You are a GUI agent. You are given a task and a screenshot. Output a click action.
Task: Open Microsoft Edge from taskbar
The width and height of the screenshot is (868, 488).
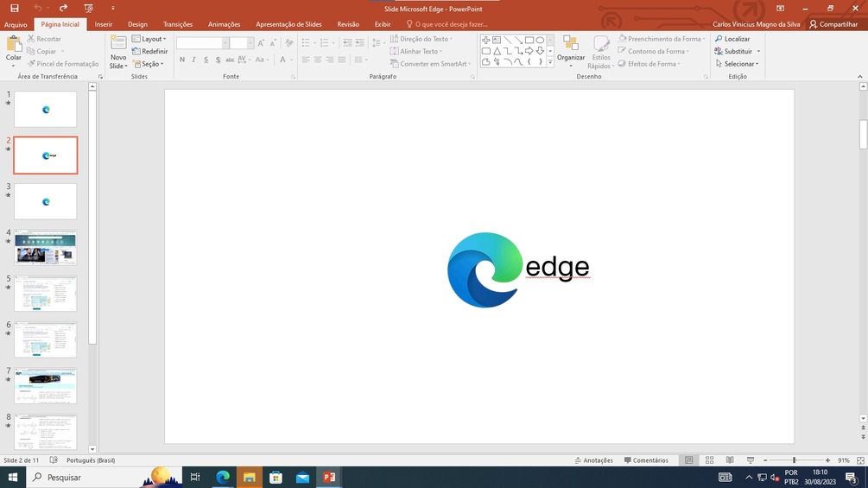point(223,477)
